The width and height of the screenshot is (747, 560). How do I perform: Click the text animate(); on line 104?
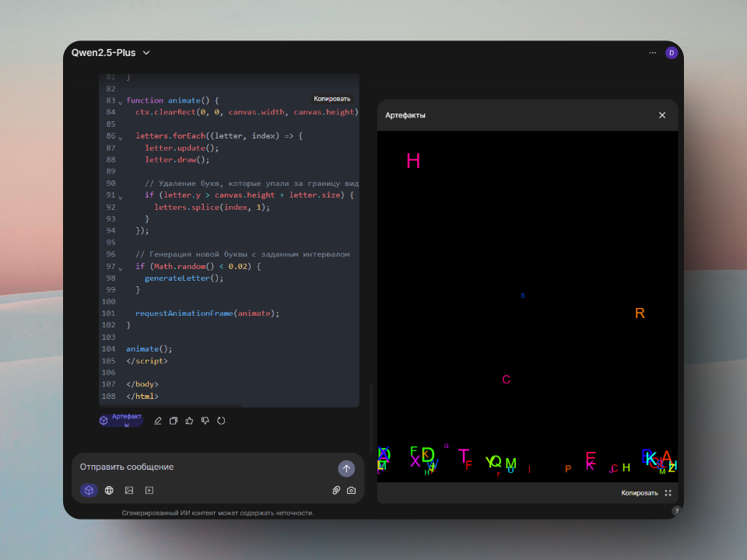pyautogui.click(x=149, y=349)
